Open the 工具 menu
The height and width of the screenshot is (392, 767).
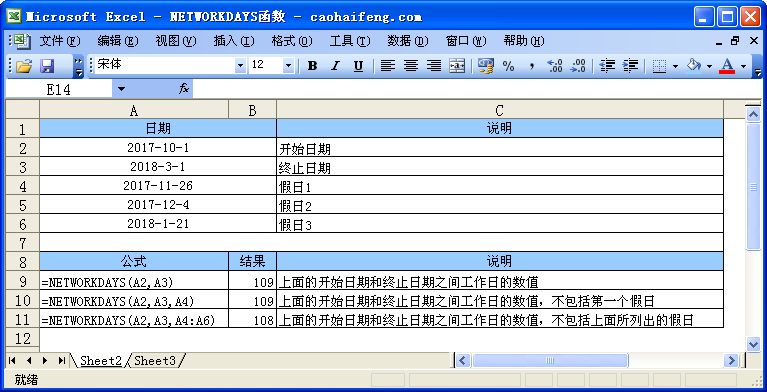click(x=350, y=41)
